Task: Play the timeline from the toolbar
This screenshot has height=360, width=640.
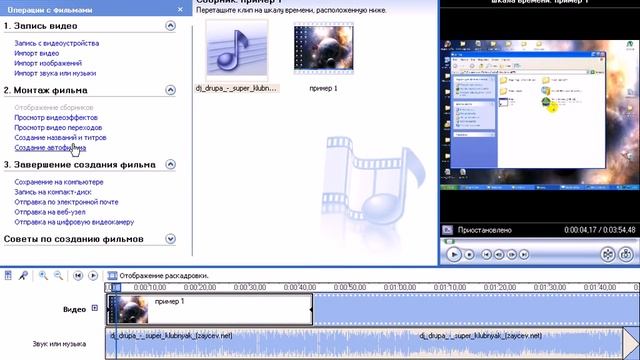Action: [x=93, y=276]
